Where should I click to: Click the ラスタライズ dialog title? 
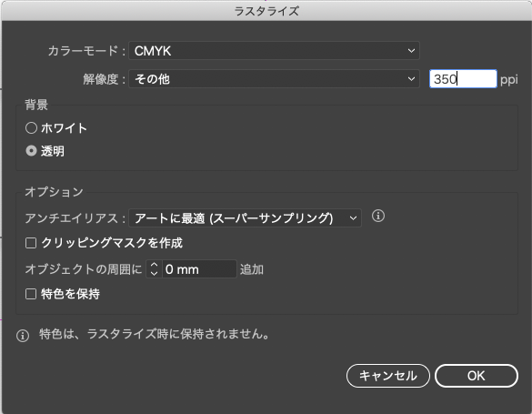[266, 11]
